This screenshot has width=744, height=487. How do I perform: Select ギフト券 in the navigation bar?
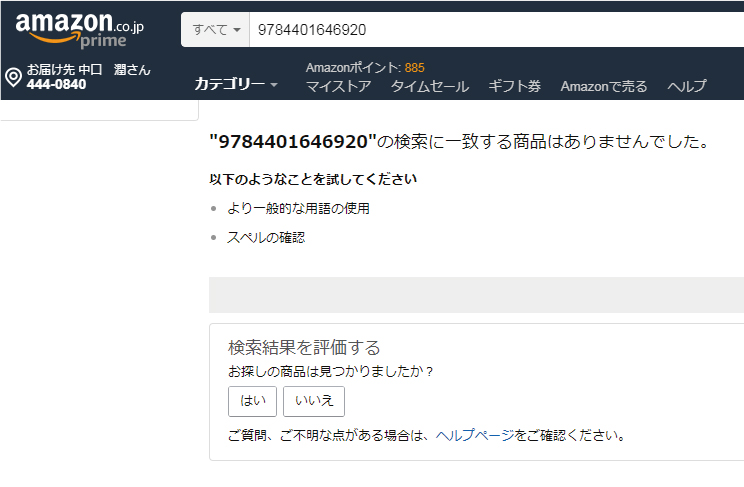(x=514, y=86)
